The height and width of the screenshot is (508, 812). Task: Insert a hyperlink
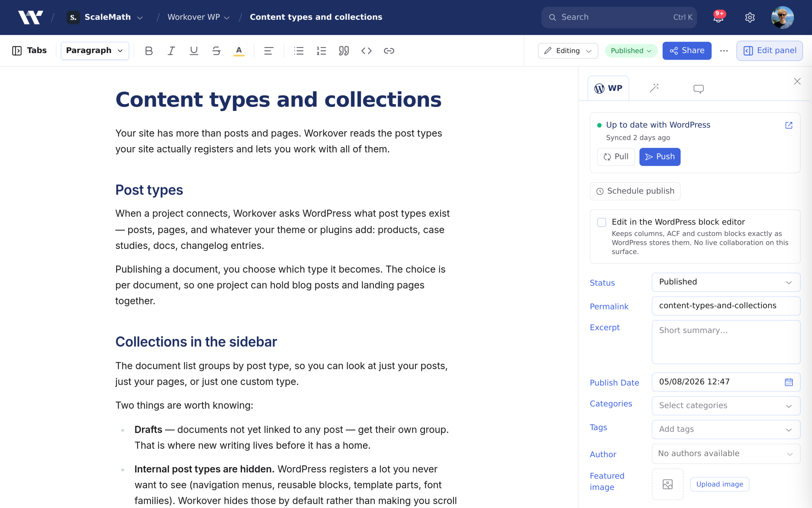coord(389,51)
